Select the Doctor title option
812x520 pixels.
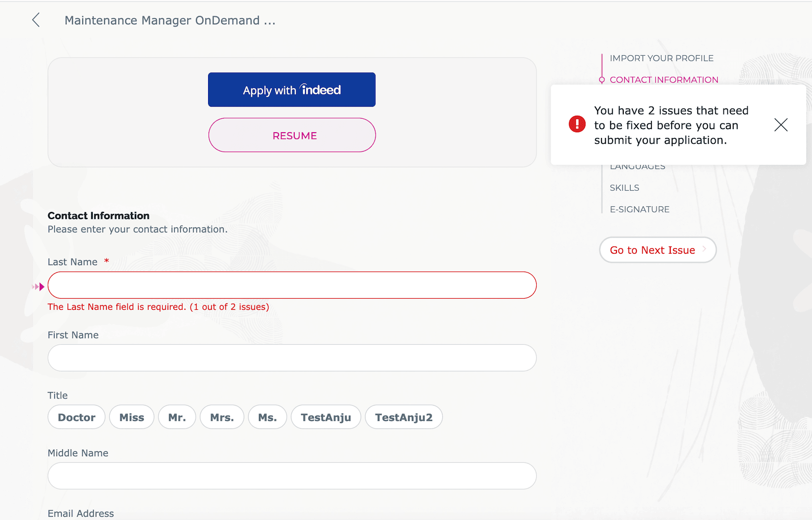(76, 417)
